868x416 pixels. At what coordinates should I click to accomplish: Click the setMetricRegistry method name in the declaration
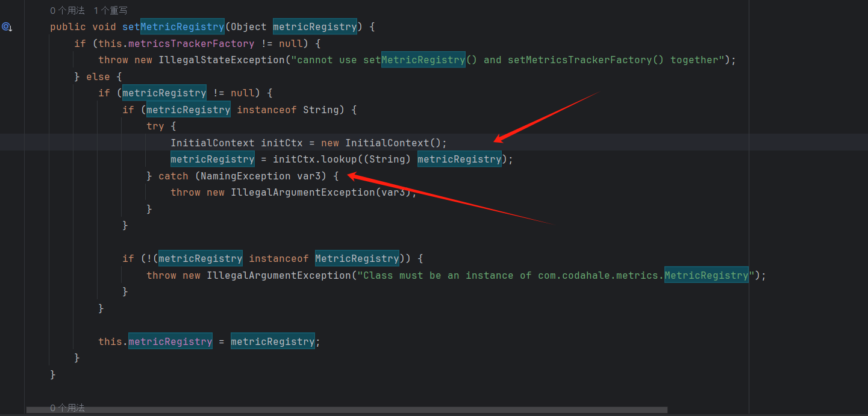[173, 27]
